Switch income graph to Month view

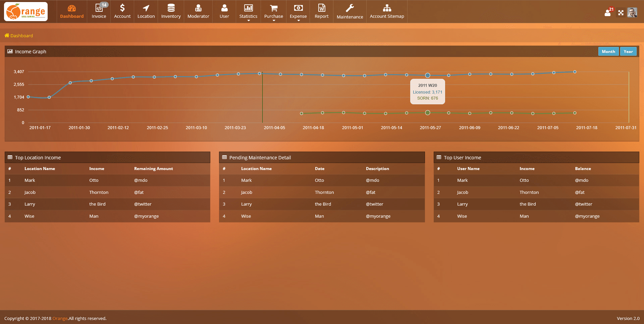tap(608, 51)
